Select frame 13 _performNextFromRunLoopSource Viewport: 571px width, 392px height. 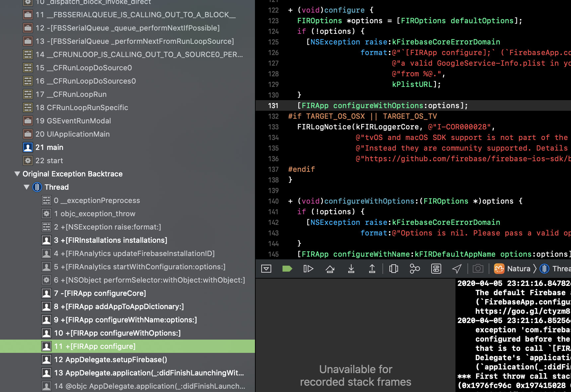pyautogui.click(x=127, y=41)
